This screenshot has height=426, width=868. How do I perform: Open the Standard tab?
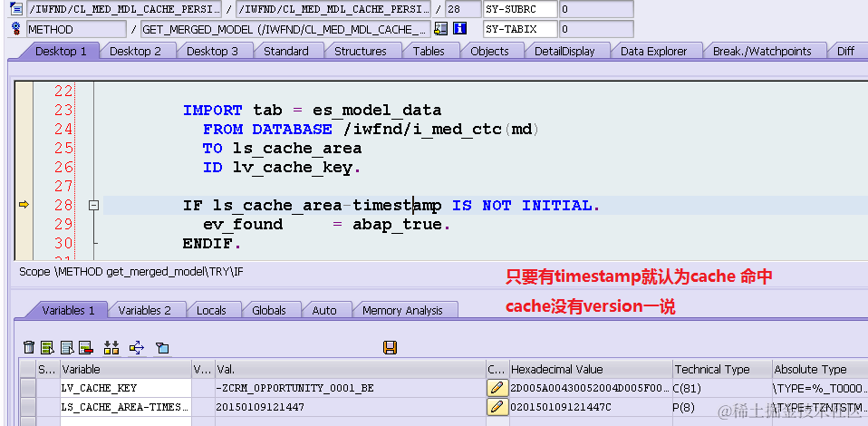286,51
